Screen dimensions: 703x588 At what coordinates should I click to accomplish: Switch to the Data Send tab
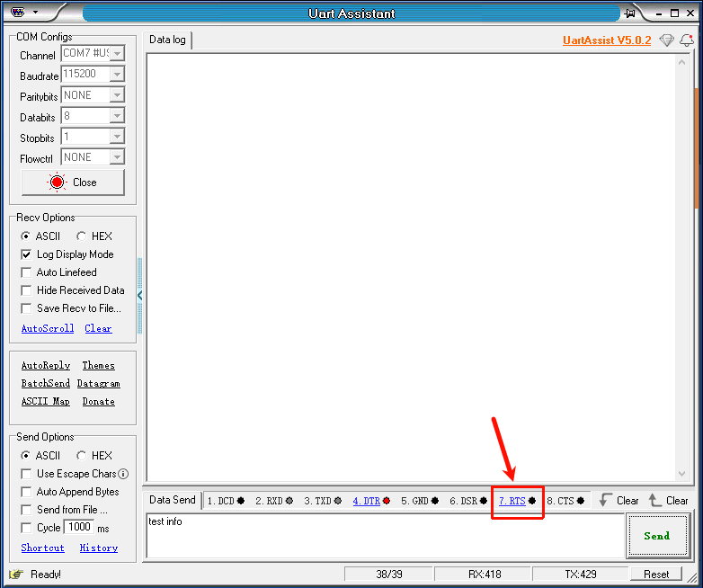tap(173, 500)
